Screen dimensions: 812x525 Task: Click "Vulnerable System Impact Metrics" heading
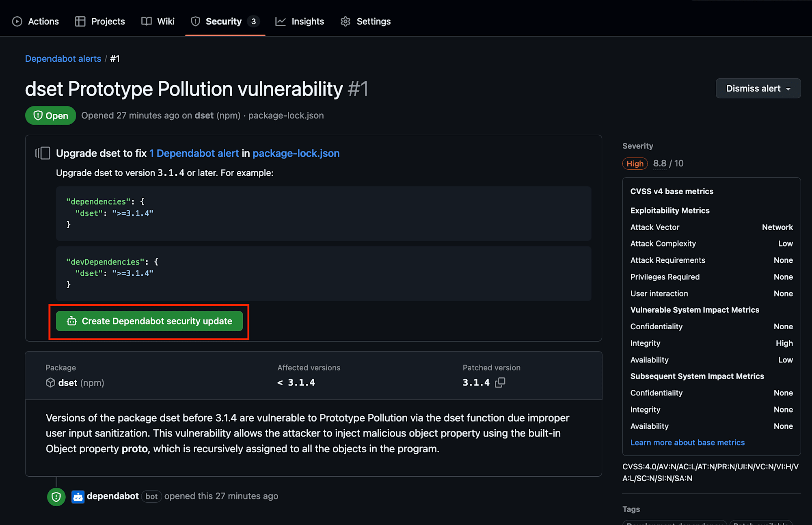[x=695, y=310]
